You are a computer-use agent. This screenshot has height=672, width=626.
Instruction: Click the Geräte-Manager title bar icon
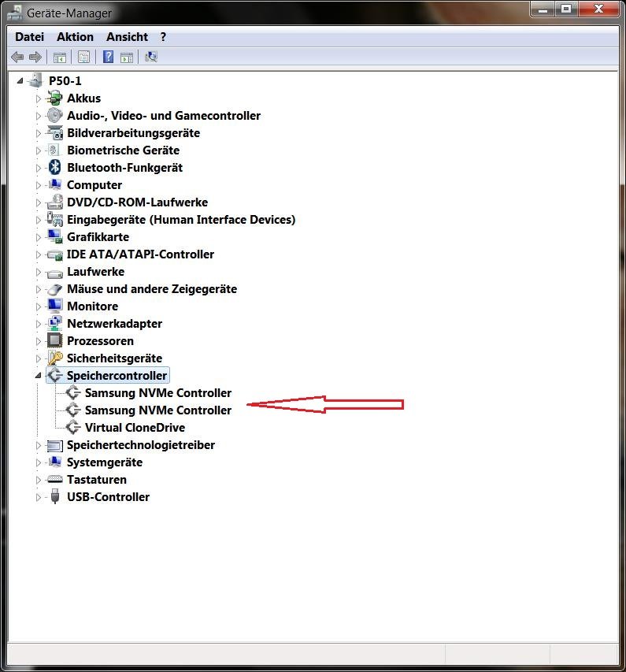[x=15, y=12]
